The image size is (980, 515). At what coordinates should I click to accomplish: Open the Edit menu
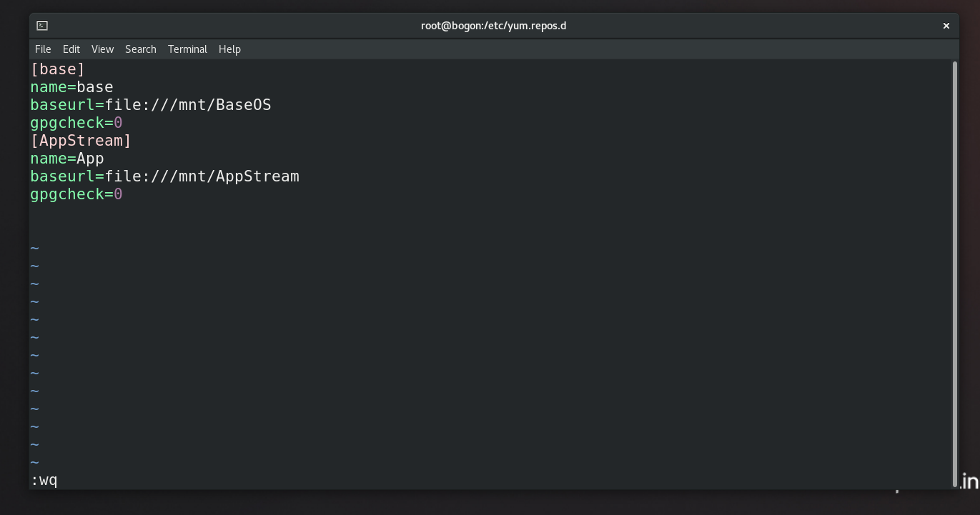point(71,49)
